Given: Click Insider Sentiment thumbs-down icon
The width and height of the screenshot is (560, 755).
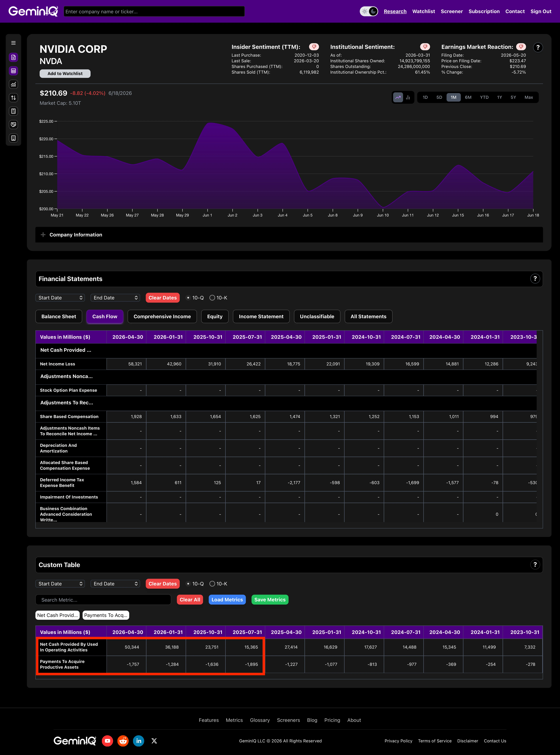Looking at the screenshot, I should pyautogui.click(x=314, y=47).
